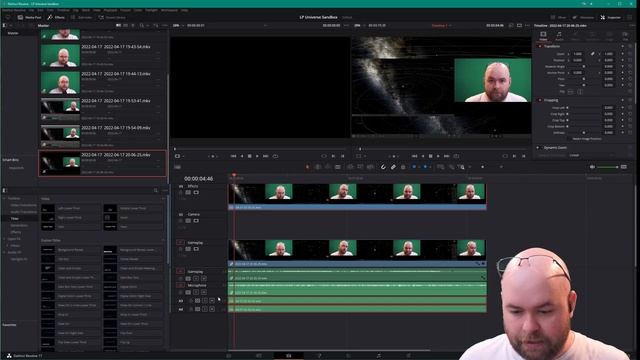Open the Timeline 1 name dropdown
This screenshot has width=640, height=360.
(x=441, y=25)
